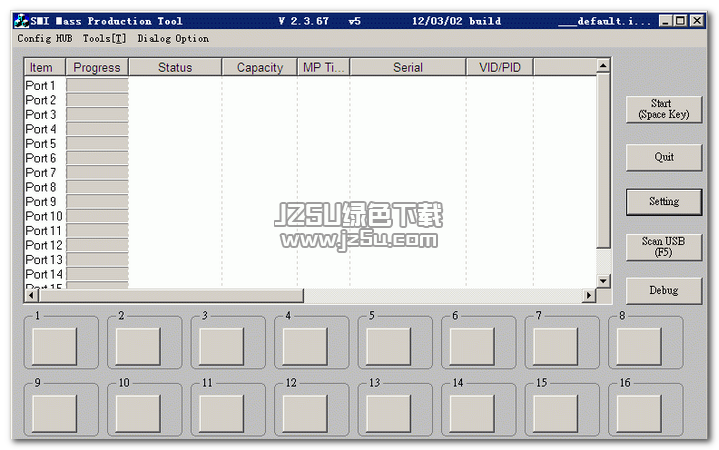Click the MP Ti... column header
The width and height of the screenshot is (719, 450).
tap(323, 67)
